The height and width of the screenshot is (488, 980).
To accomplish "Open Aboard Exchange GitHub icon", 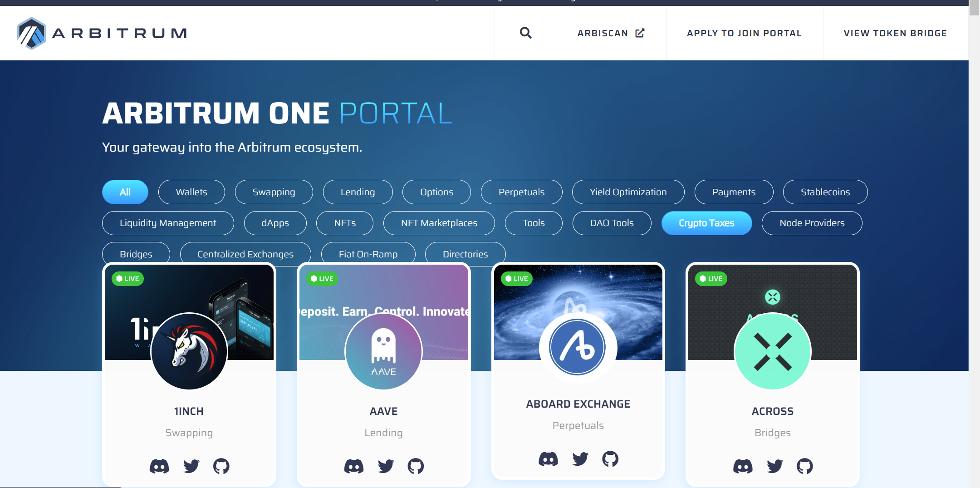I will point(610,459).
